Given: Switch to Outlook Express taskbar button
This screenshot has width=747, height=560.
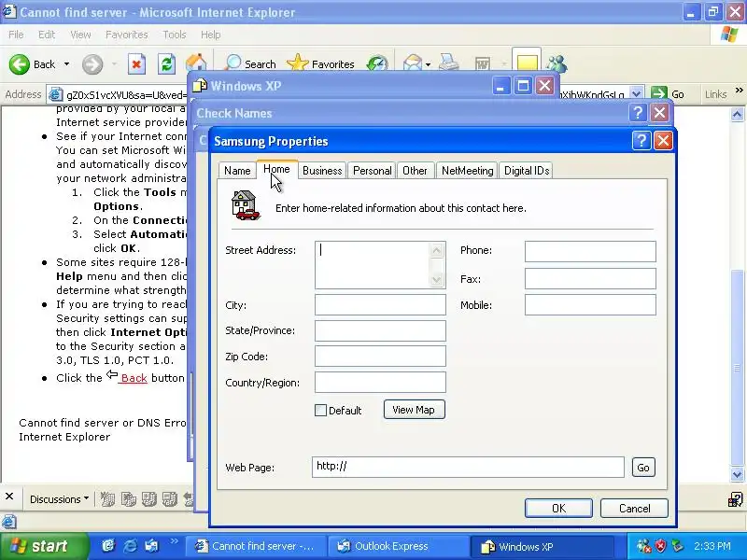Looking at the screenshot, I should point(398,546).
